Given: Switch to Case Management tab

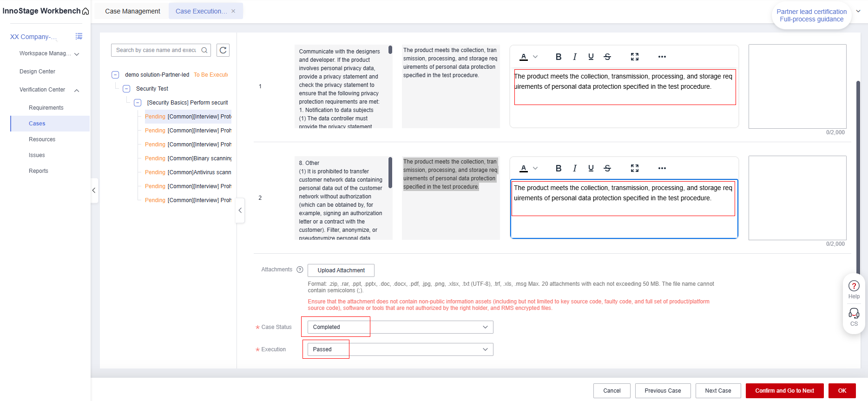Looking at the screenshot, I should (132, 11).
